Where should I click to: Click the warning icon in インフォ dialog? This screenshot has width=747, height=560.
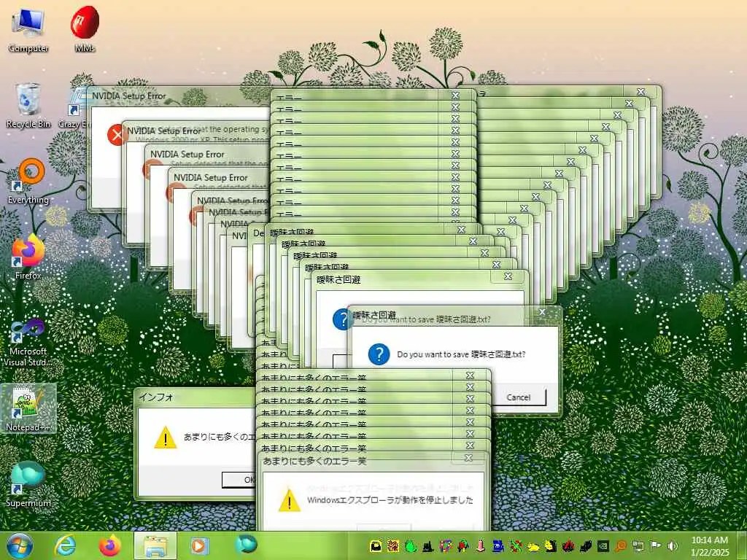pos(166,437)
